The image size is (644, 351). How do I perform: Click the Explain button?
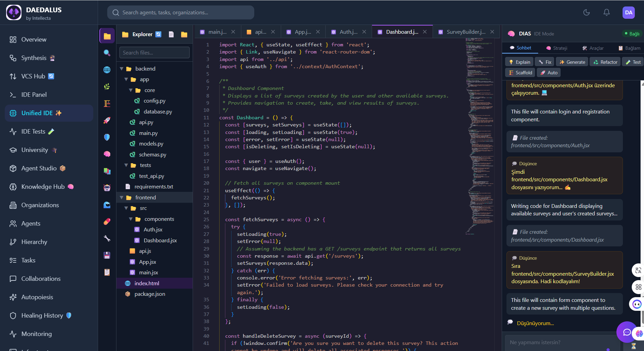pyautogui.click(x=519, y=62)
